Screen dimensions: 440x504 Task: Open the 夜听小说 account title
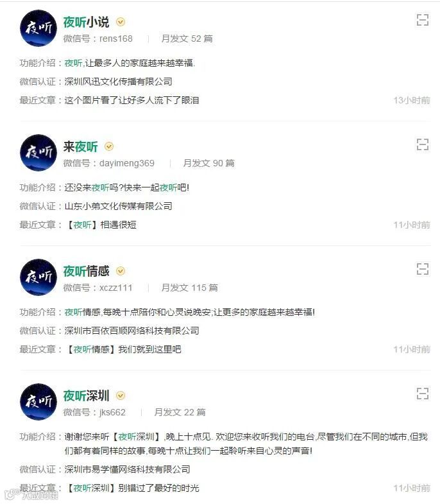pos(86,22)
